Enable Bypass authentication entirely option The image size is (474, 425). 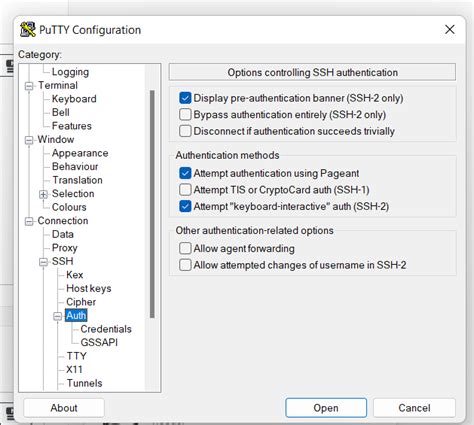(x=185, y=114)
